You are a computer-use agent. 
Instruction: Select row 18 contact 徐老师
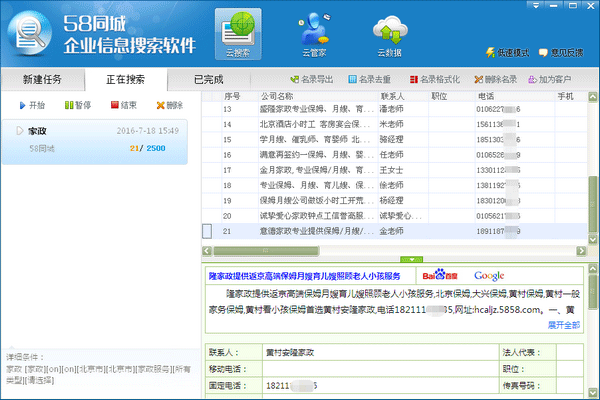[x=391, y=185]
